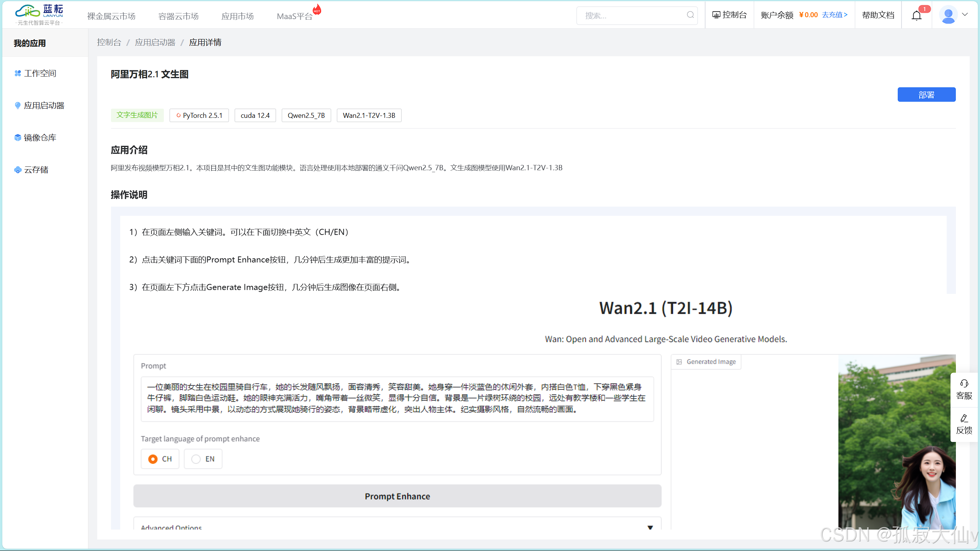Click the notification bell icon
The height and width of the screenshot is (551, 980).
tap(916, 16)
